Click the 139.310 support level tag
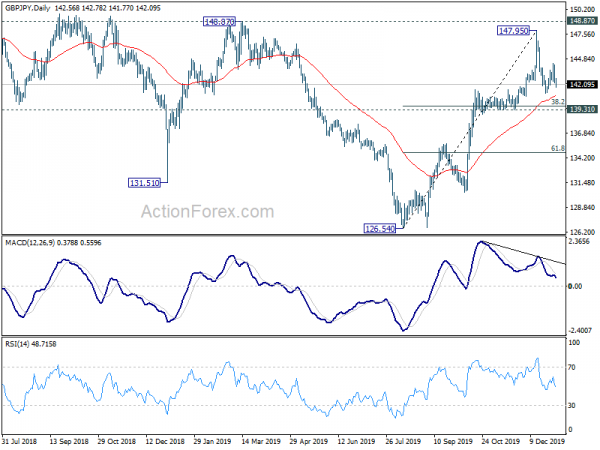Image resolution: width=600 pixels, height=450 pixels. tap(582, 109)
